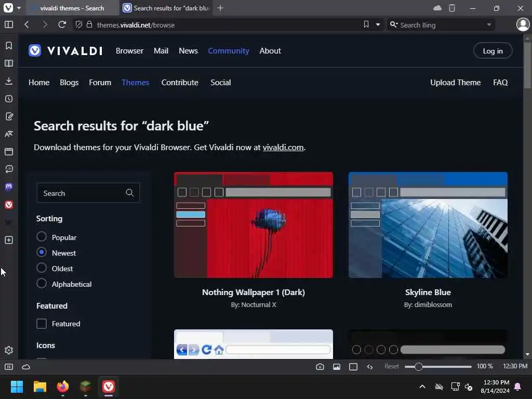Open page tiling option in status bar
Screen dimensions: 532x399
(x=353, y=367)
